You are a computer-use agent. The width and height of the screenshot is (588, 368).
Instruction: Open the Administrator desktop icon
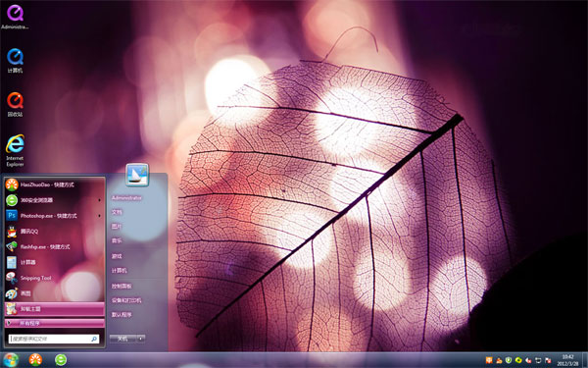click(x=15, y=17)
